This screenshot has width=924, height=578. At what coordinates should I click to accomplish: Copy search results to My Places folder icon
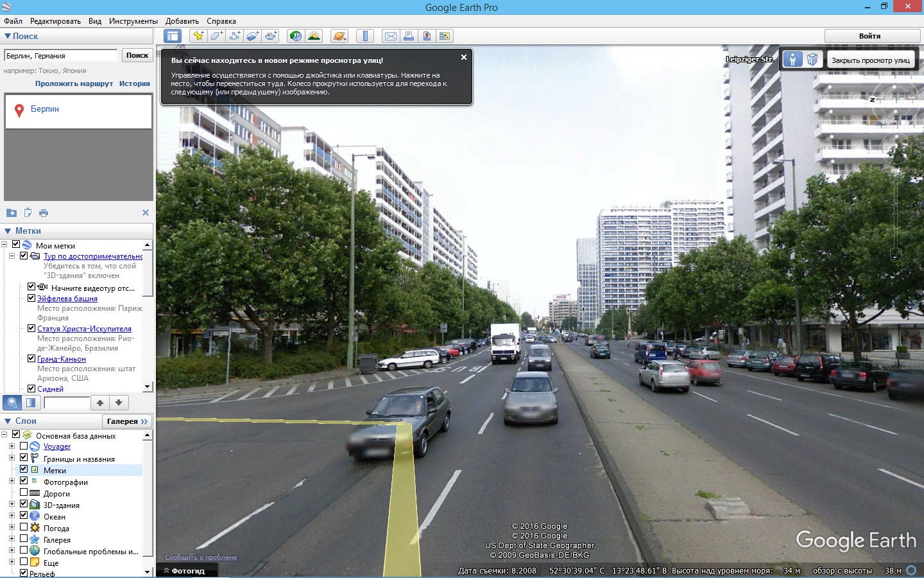pos(12,213)
